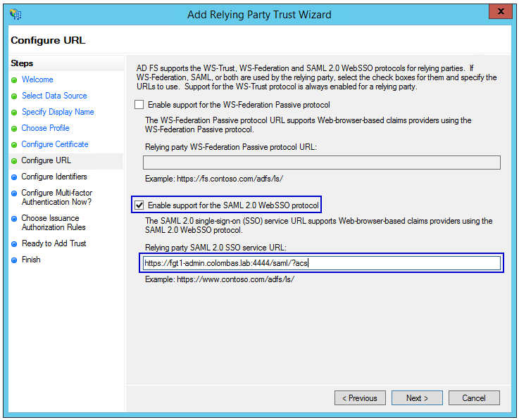Click the blue bullet beside Ready to Add Trust
The height and width of the screenshot is (420, 519).
pyautogui.click(x=14, y=244)
